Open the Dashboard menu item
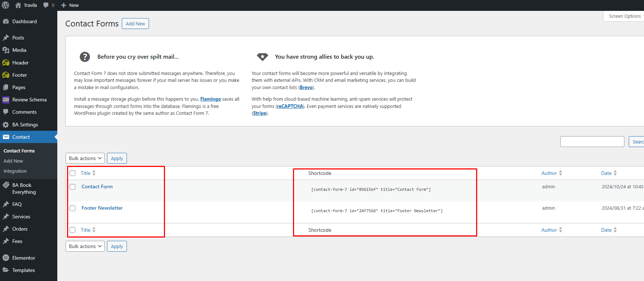This screenshot has height=281, width=644. 24,21
